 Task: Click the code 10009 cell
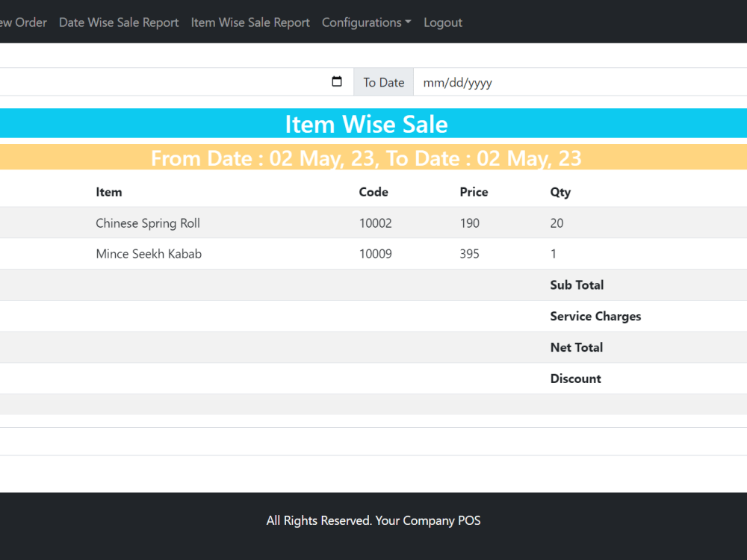(376, 254)
